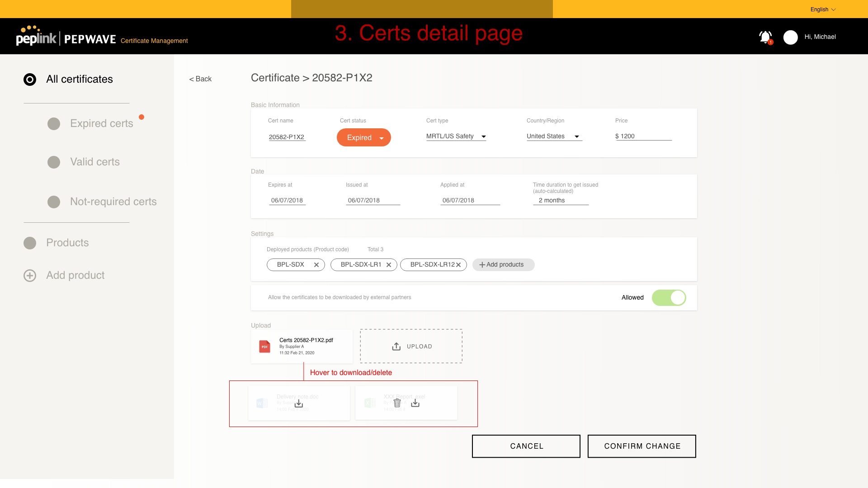Open the United States country dropdown
The width and height of the screenshot is (868, 488).
554,136
